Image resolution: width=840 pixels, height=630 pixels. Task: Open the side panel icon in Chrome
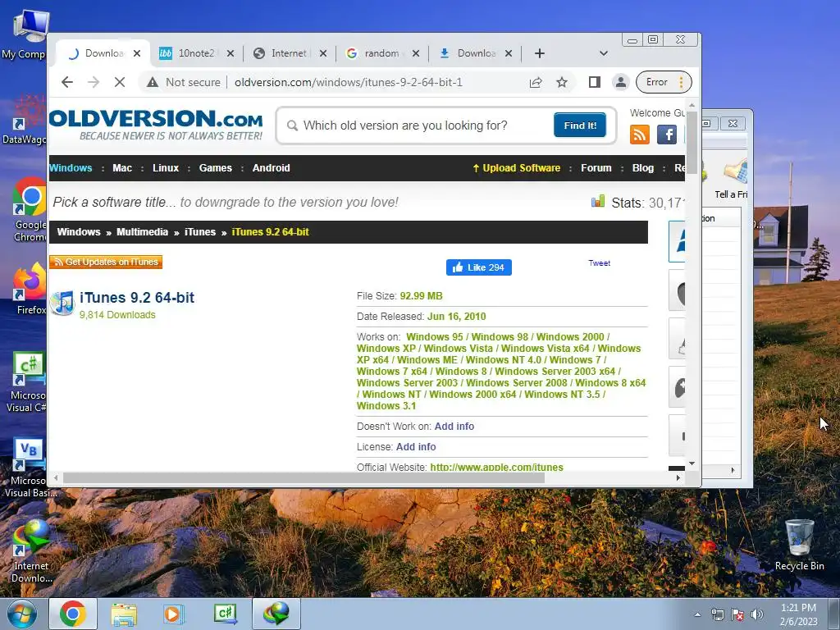[594, 82]
